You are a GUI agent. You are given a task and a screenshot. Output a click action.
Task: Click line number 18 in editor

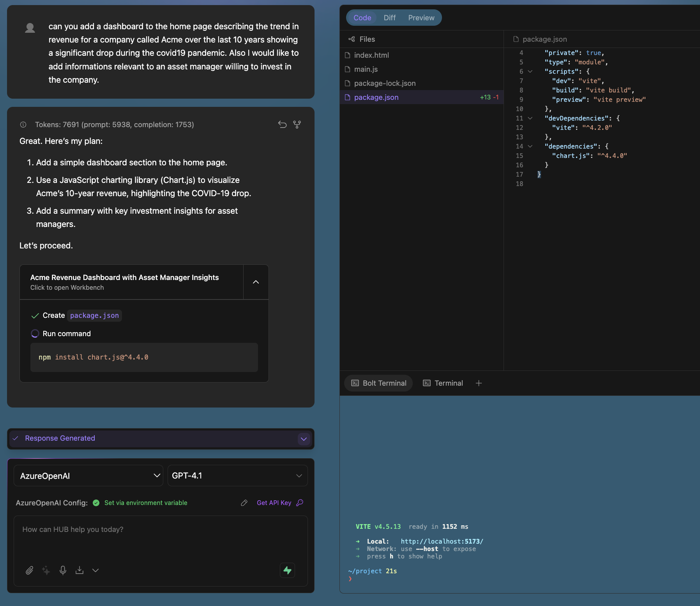pyautogui.click(x=519, y=184)
